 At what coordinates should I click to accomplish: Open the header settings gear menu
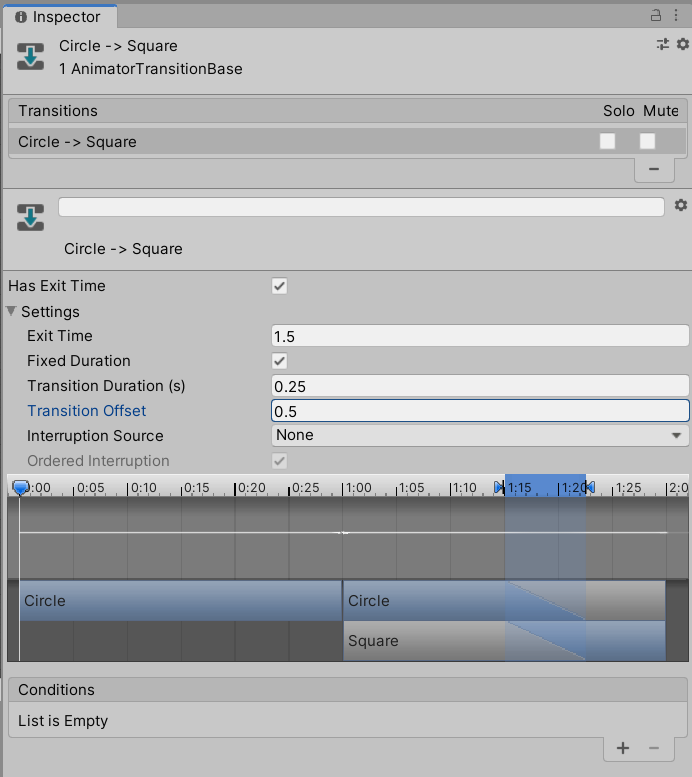click(683, 44)
